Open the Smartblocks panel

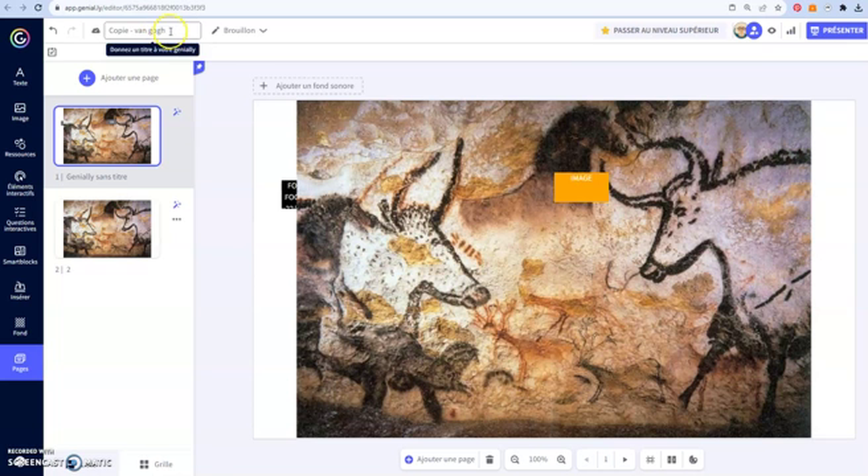(20, 255)
